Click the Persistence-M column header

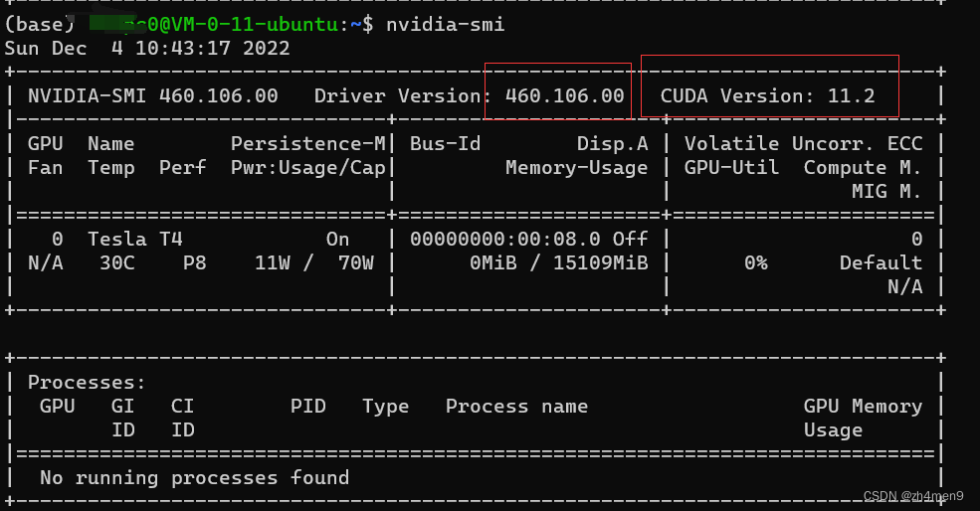point(308,144)
